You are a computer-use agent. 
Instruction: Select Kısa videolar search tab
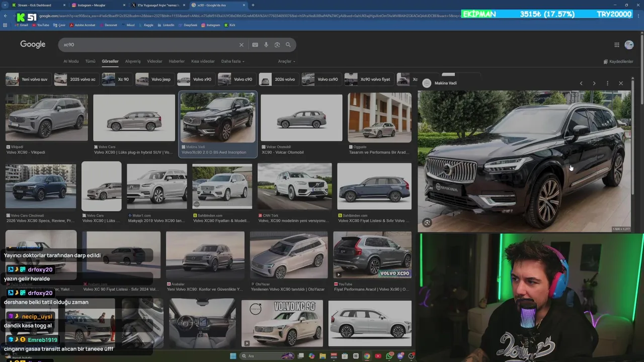click(x=203, y=61)
